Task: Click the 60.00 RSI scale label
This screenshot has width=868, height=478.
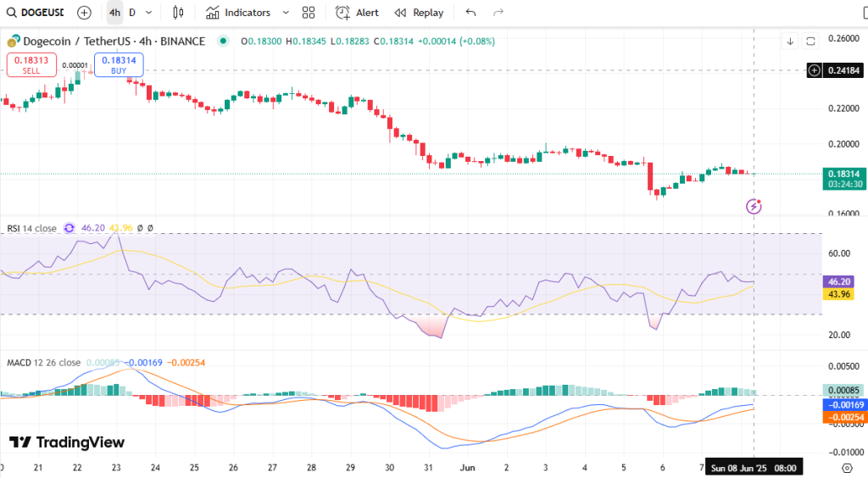Action: point(838,253)
